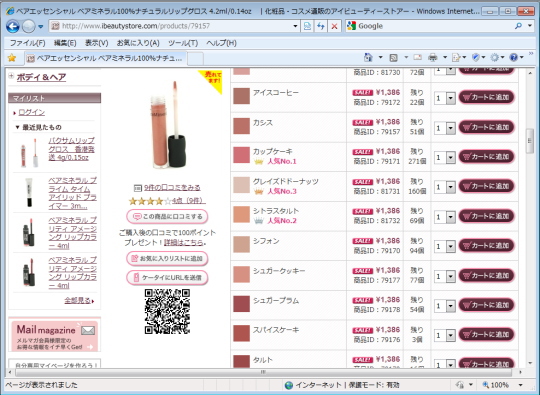540x395 pixels.
Task: Click the Read mail icon in command bar
Action: 417,58
